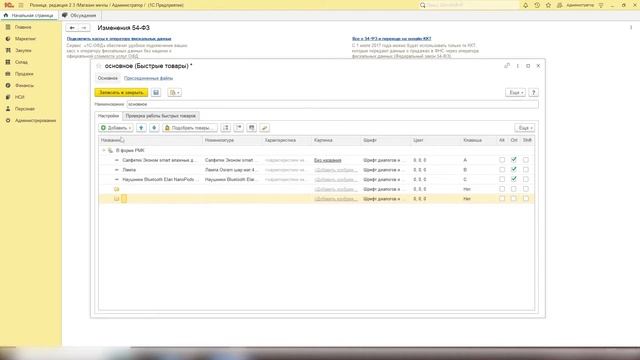Click the sort icon next to Подобрать товары
Image resolution: width=640 pixels, height=360 pixels.
[226, 128]
